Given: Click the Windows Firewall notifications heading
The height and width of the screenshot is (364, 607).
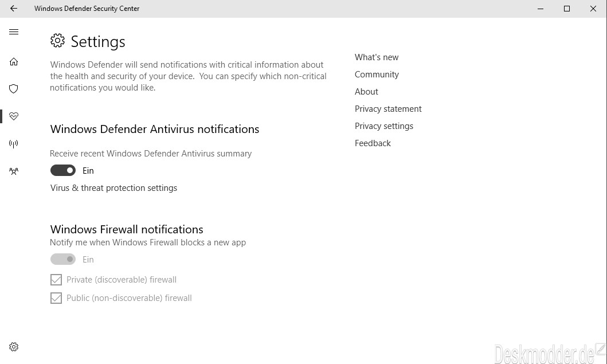Looking at the screenshot, I should (x=127, y=229).
